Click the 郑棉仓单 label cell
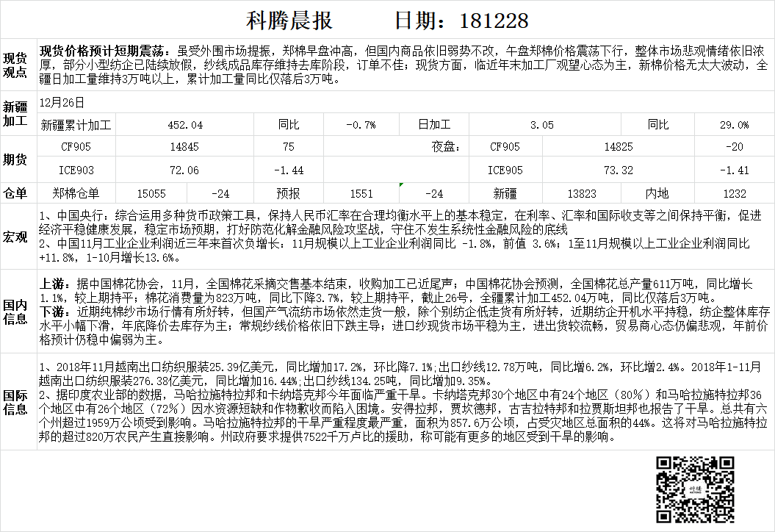Image resolution: width=775 pixels, height=532 pixels. pos(76,194)
